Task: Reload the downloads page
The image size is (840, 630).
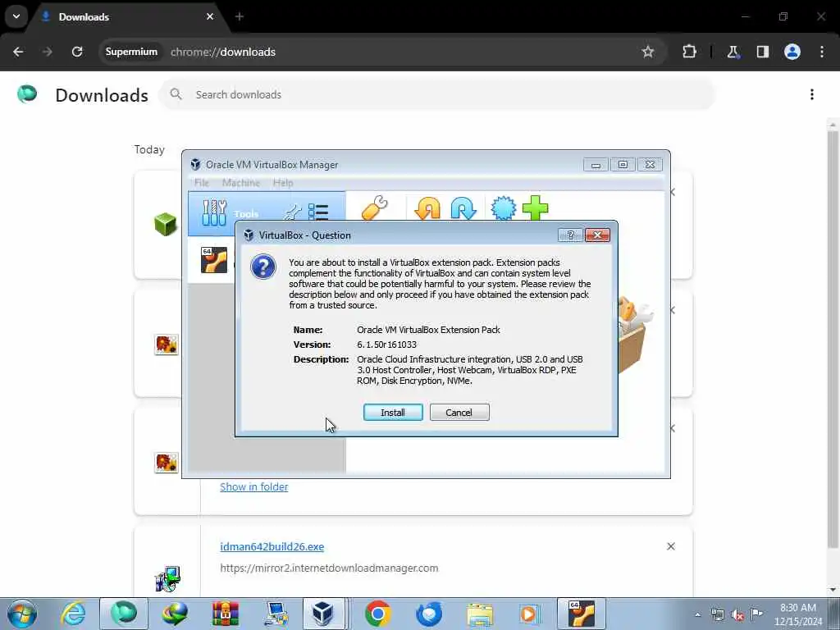Action: click(77, 52)
